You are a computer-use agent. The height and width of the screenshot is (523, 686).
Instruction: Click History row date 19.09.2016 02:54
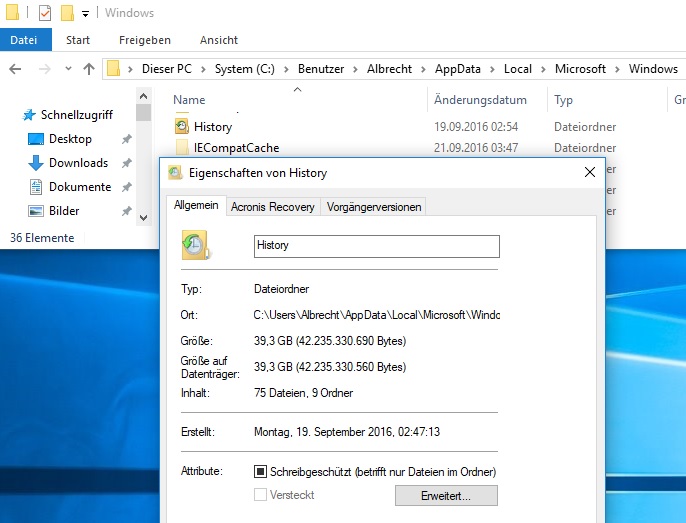tap(476, 127)
